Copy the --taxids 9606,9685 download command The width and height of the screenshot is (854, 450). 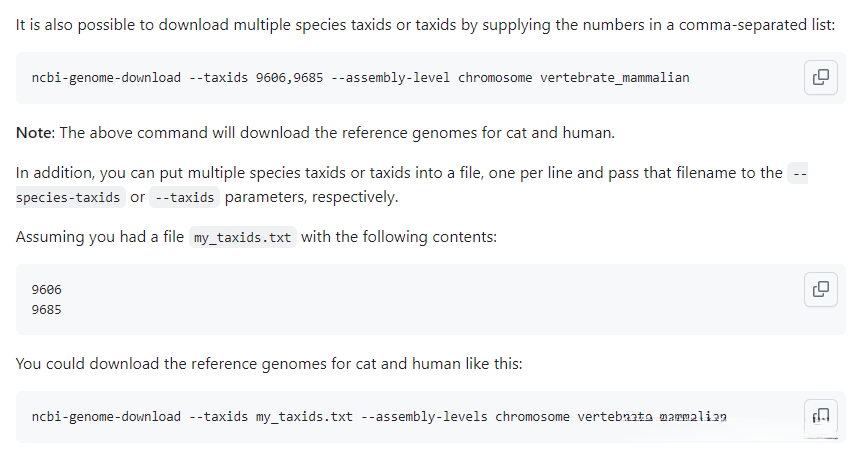tap(820, 77)
